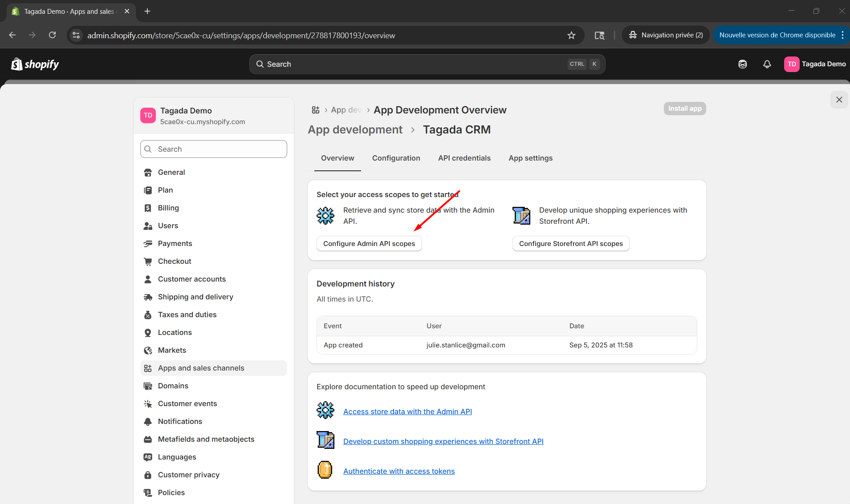Click App development breadcrumb heading
Screen dimensions: 850x504
pyautogui.click(x=355, y=129)
